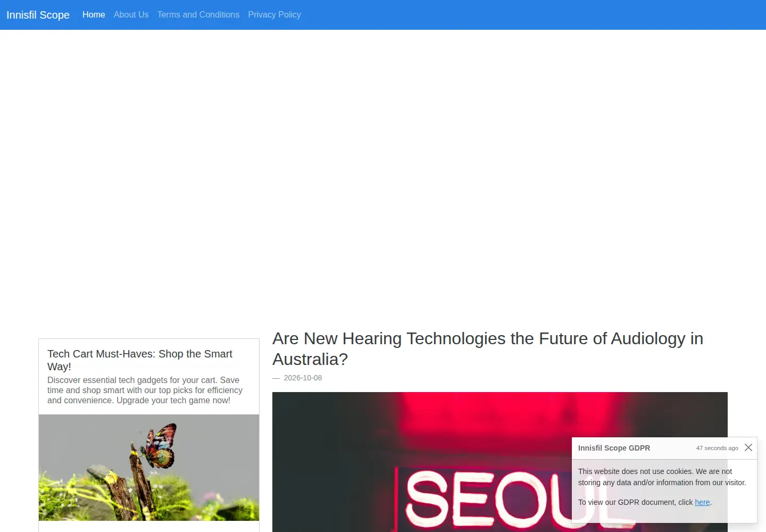Open the Privacy Policy page

point(274,15)
